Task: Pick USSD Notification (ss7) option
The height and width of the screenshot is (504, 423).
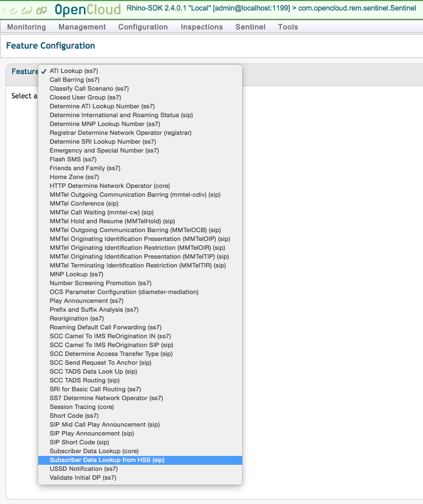Action: pyautogui.click(x=83, y=469)
